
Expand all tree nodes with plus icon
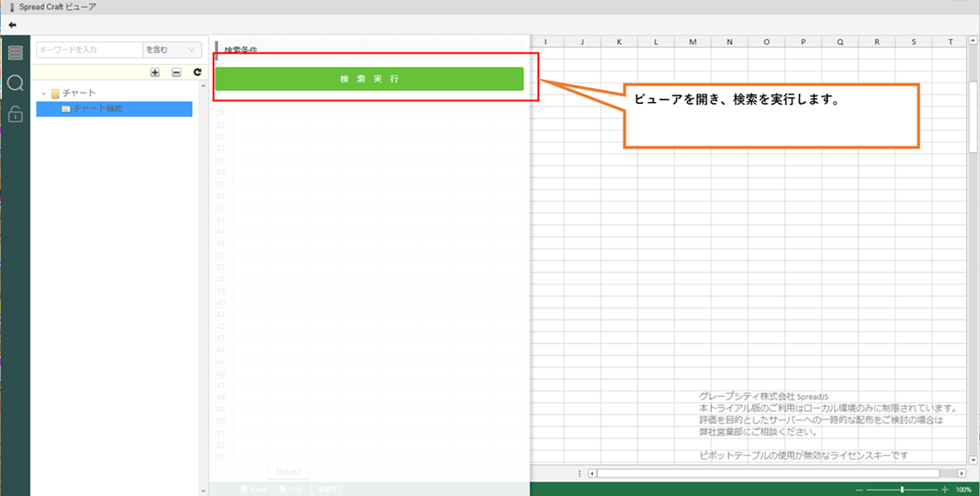155,72
